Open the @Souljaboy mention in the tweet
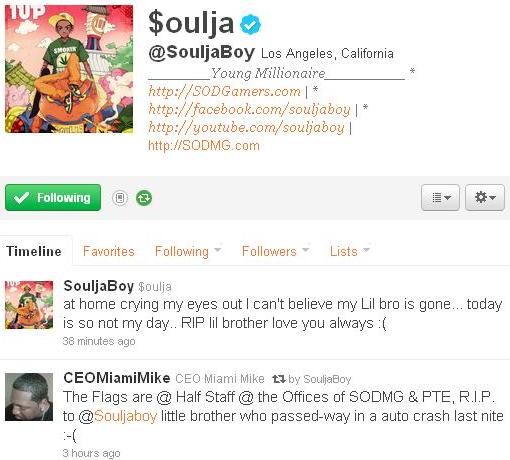The image size is (510, 460). (118, 416)
